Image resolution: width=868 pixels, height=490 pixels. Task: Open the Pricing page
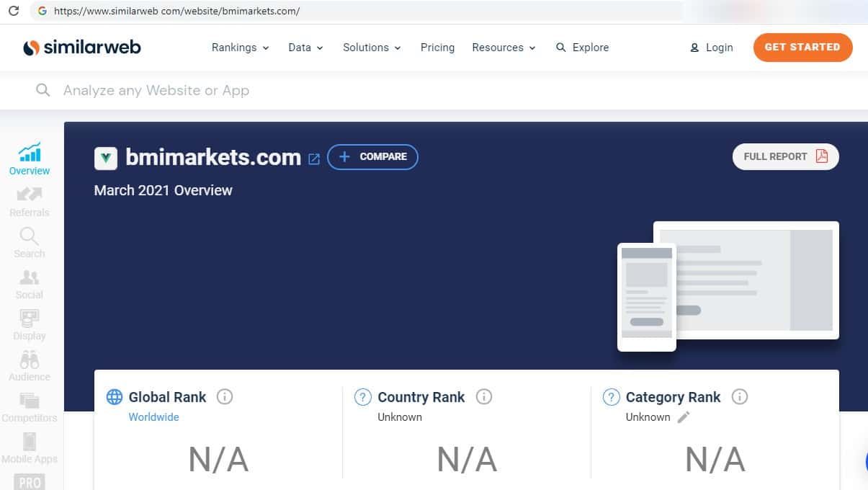[437, 48]
